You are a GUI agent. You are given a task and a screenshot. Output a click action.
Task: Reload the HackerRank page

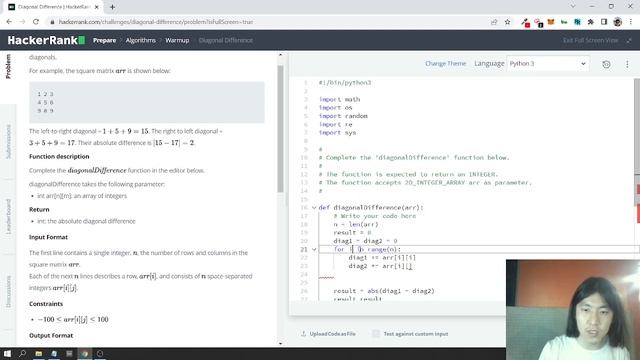pos(36,22)
